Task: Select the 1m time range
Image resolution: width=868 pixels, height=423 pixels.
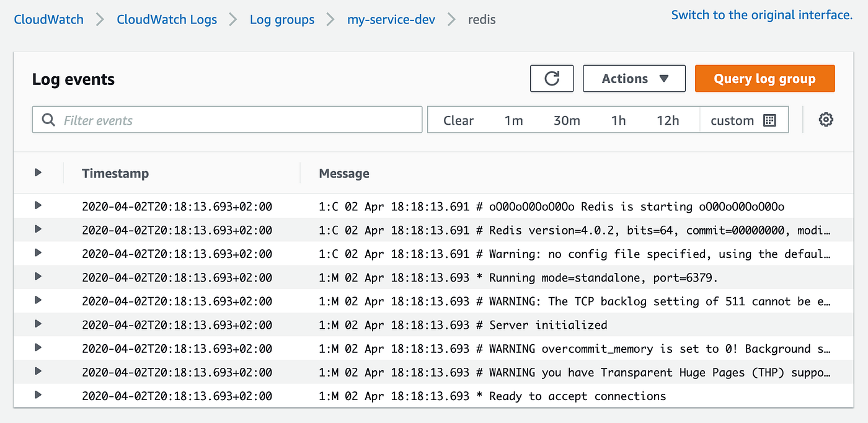Action: coord(513,120)
